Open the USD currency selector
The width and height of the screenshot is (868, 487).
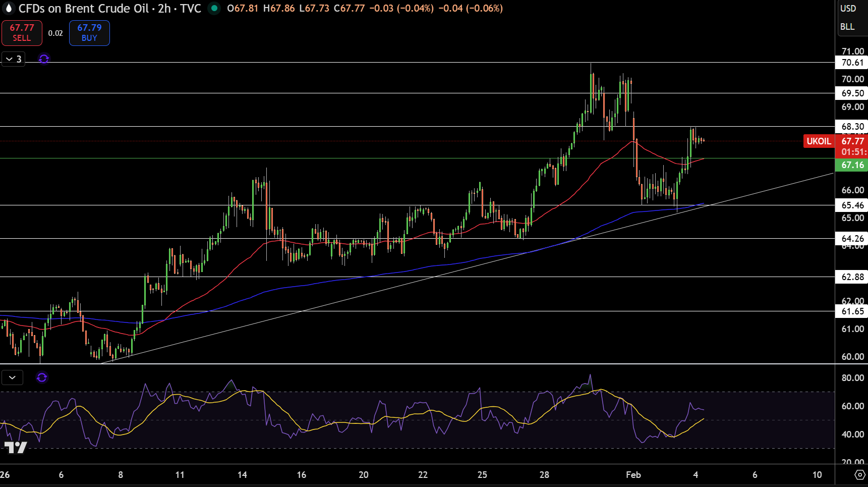[x=848, y=9]
